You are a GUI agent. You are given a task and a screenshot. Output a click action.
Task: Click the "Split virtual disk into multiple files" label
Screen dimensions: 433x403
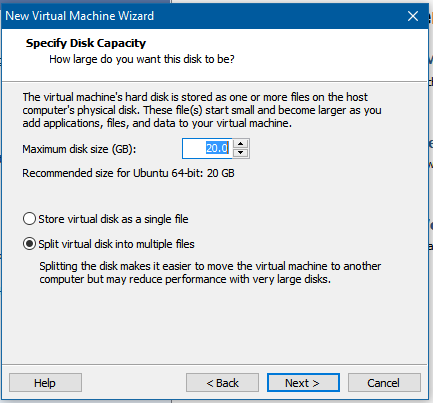click(116, 244)
